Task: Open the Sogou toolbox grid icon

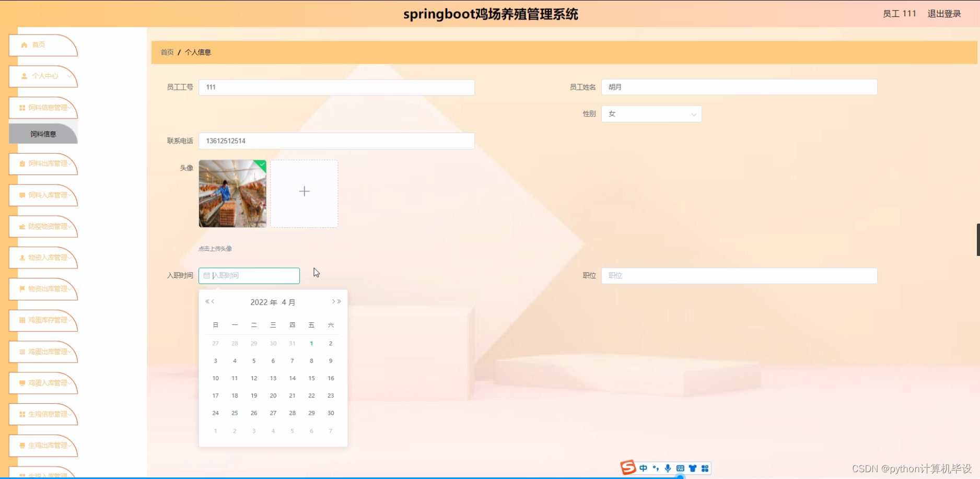Action: point(706,468)
